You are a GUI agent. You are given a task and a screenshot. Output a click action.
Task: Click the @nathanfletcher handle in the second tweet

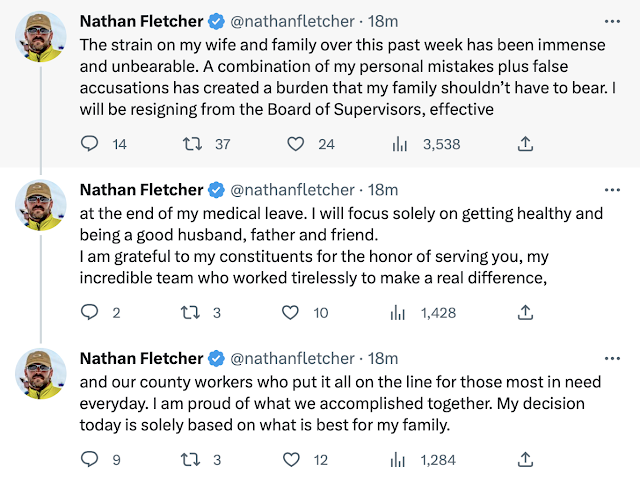pyautogui.click(x=293, y=189)
